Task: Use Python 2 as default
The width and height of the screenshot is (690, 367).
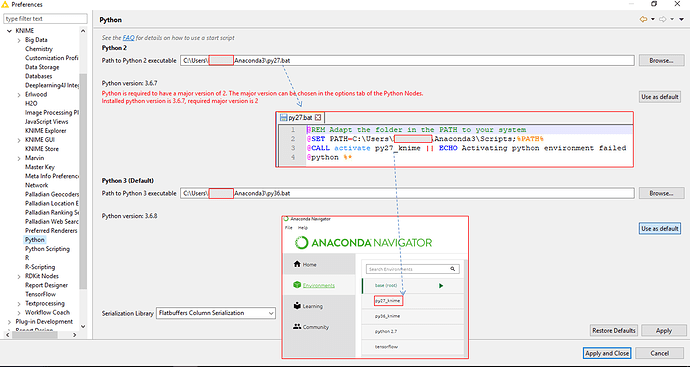Action: [x=660, y=96]
